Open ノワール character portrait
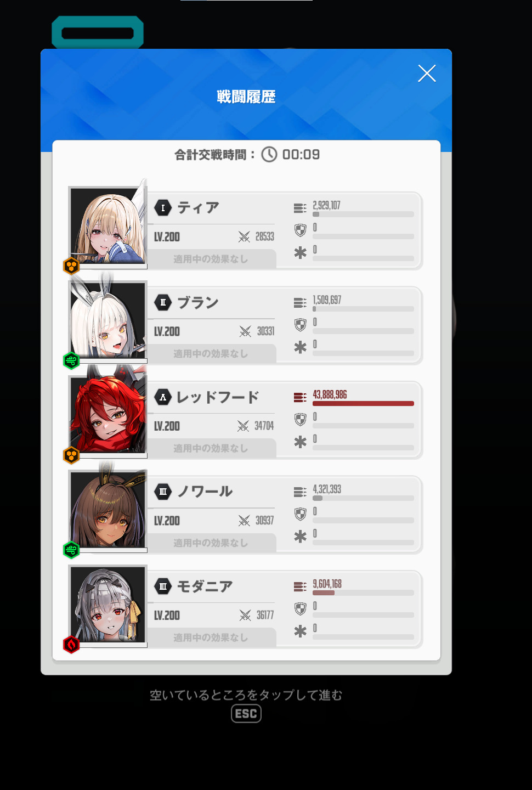 click(x=108, y=510)
